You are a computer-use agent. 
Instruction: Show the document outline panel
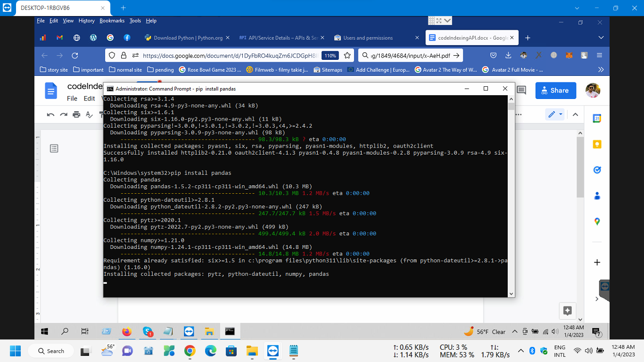coord(54,149)
